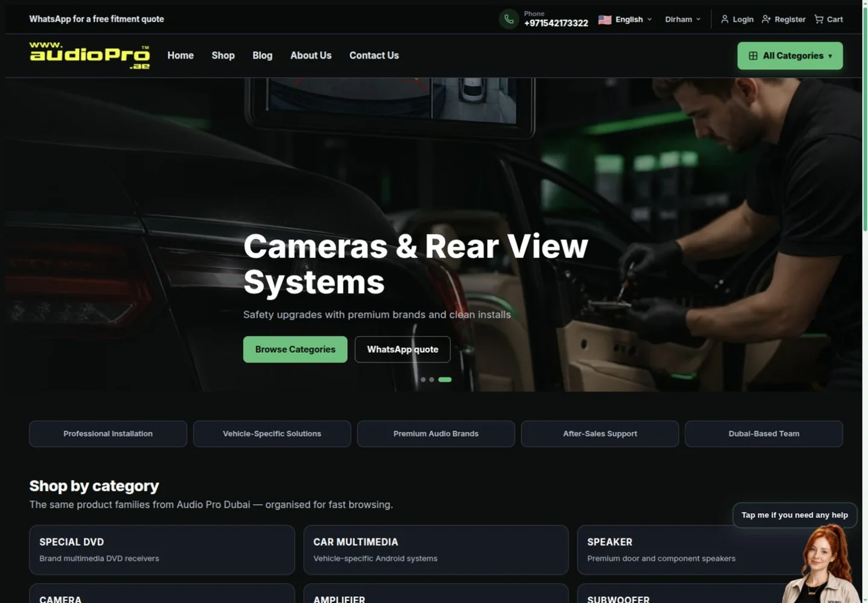Select the After-Sales Support badge
Image resolution: width=868 pixels, height=603 pixels.
pos(600,434)
